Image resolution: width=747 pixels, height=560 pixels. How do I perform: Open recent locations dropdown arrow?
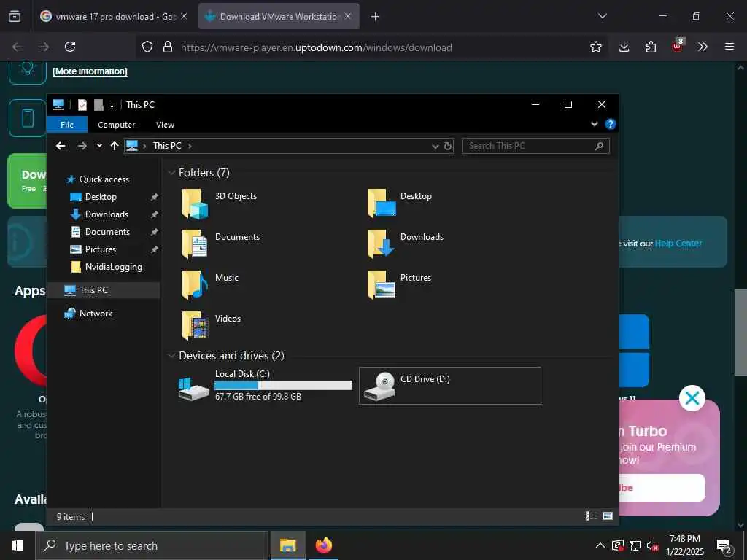click(99, 146)
